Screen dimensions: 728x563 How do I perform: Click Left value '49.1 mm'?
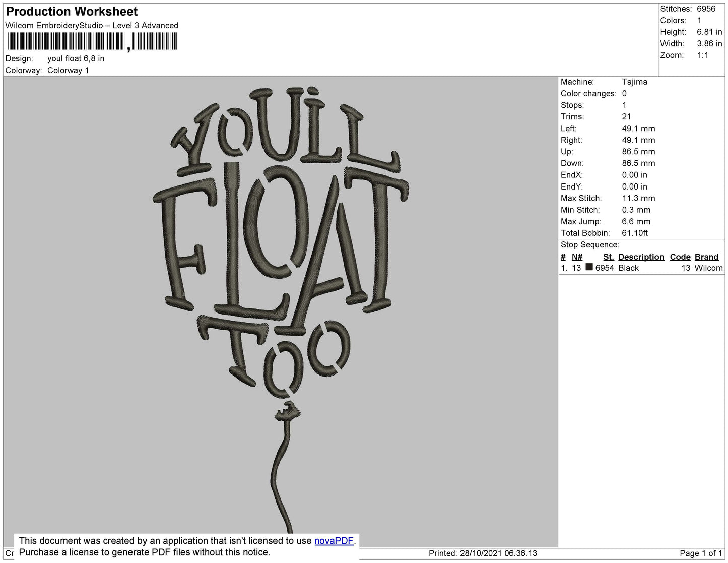[x=639, y=128]
